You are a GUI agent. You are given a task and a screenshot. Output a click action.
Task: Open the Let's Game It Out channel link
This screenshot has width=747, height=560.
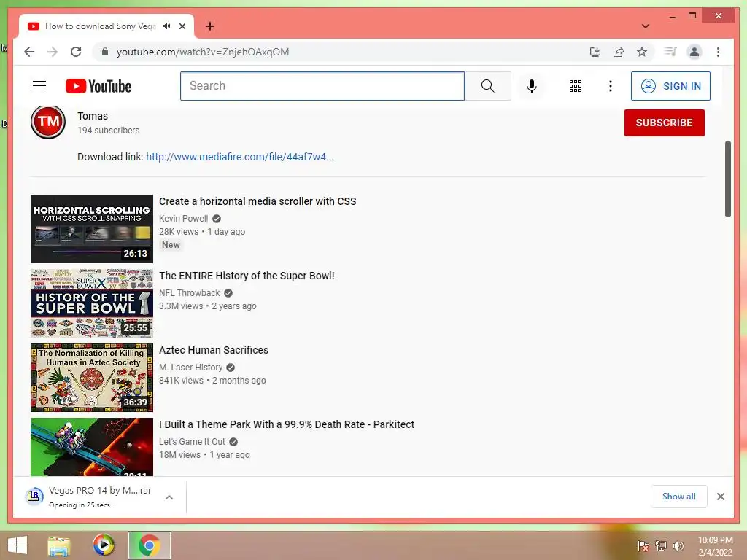192,441
